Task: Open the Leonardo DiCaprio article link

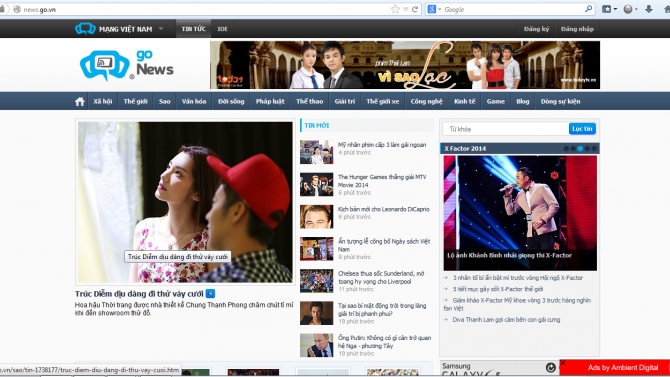Action: click(x=384, y=209)
